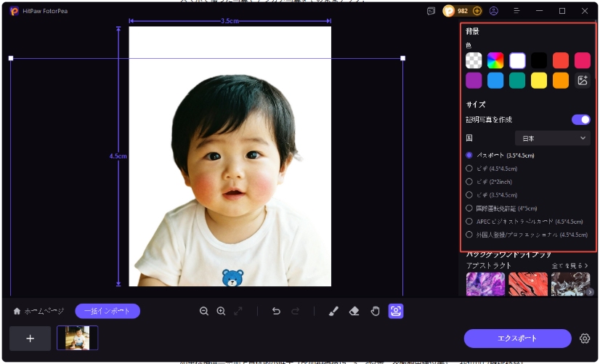
Task: Click the エクスポート button
Action: pos(517,339)
